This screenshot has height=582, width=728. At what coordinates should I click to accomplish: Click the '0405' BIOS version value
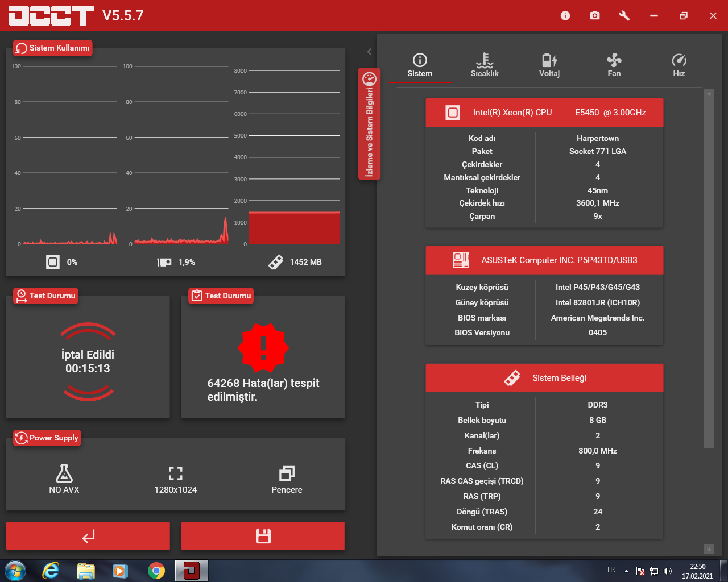[598, 332]
